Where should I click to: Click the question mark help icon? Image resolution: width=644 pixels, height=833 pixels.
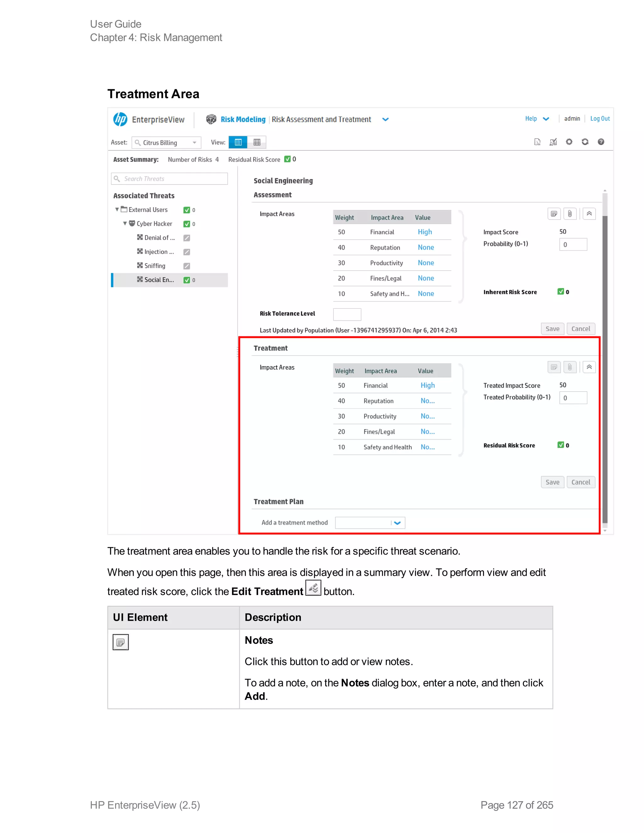coord(601,142)
